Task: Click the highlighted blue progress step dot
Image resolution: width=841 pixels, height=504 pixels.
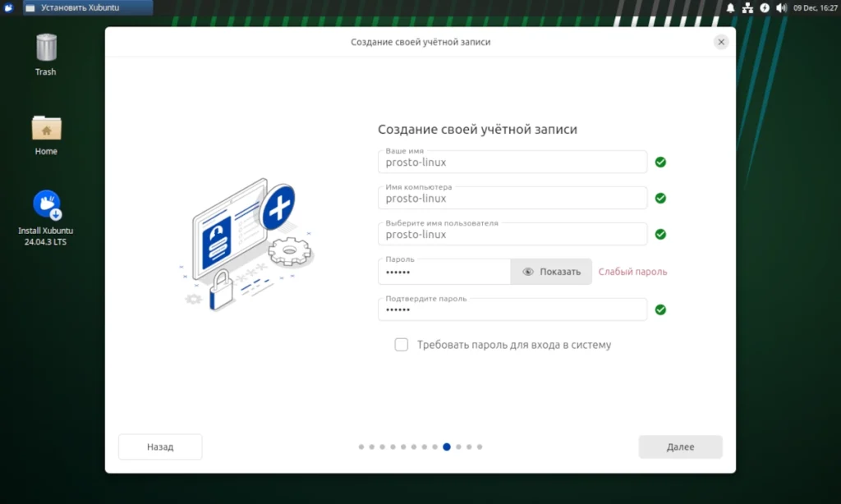Action: click(x=447, y=447)
